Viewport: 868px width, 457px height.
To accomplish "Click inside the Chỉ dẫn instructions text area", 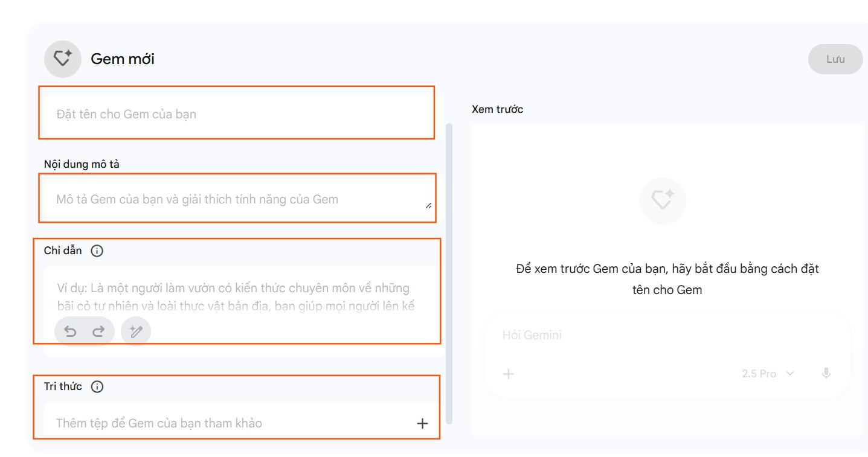I will [242, 296].
